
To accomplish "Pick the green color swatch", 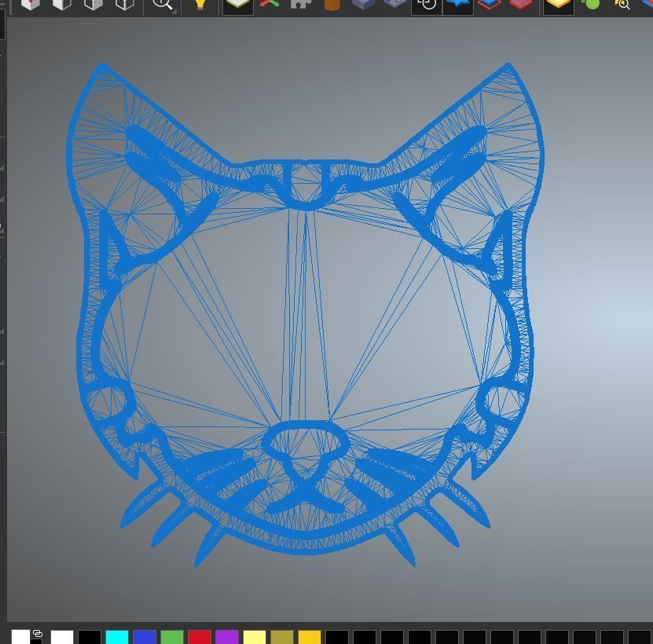I will (x=172, y=637).
